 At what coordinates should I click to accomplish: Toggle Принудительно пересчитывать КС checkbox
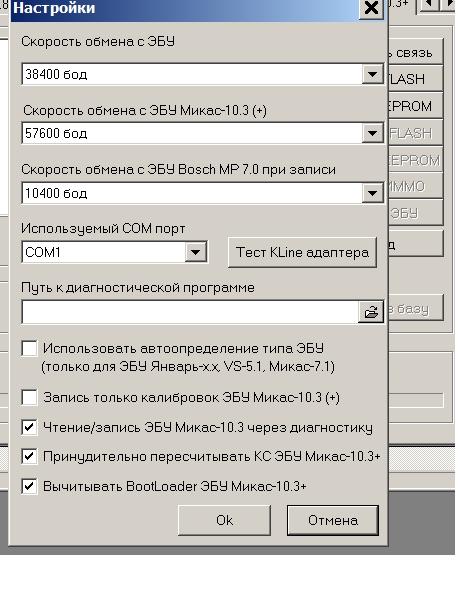point(30,456)
